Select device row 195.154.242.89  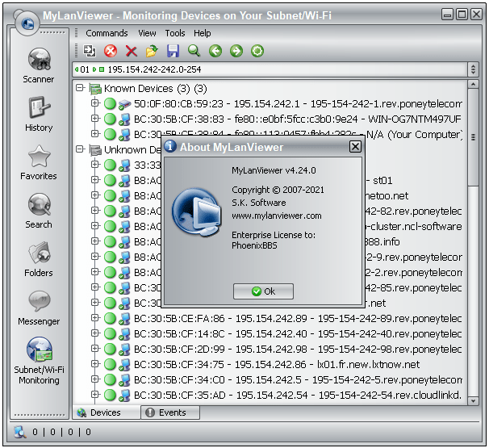pyautogui.click(x=298, y=319)
